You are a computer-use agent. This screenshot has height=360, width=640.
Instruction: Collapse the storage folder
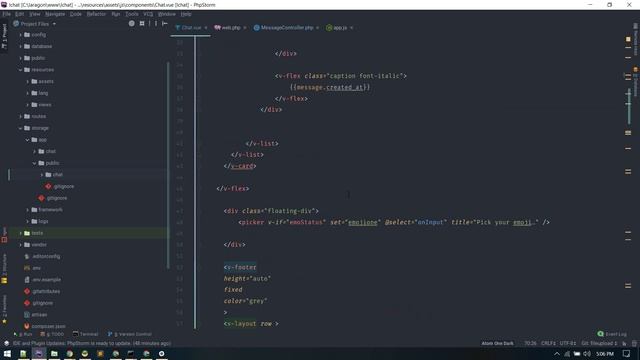pyautogui.click(x=20, y=128)
